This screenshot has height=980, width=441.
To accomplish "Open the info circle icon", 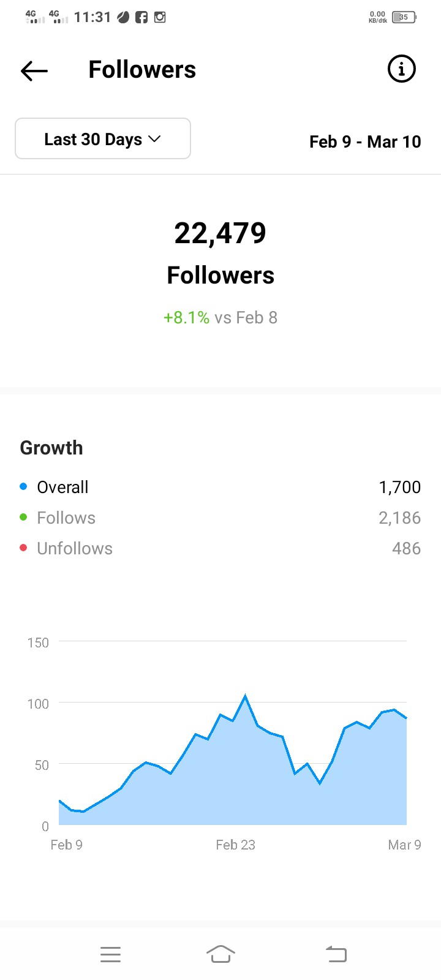I will (402, 69).
